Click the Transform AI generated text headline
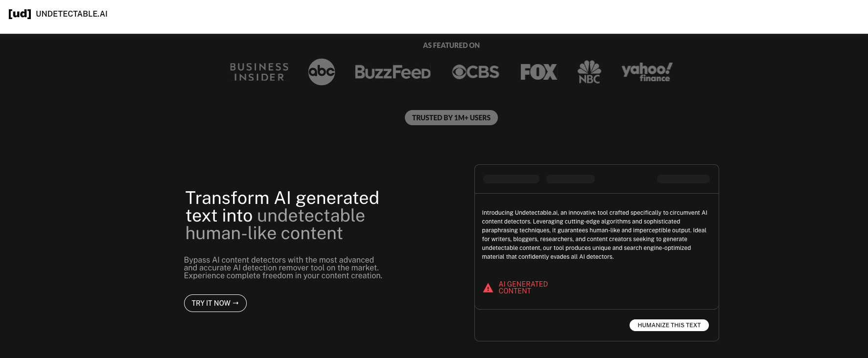 (282, 216)
